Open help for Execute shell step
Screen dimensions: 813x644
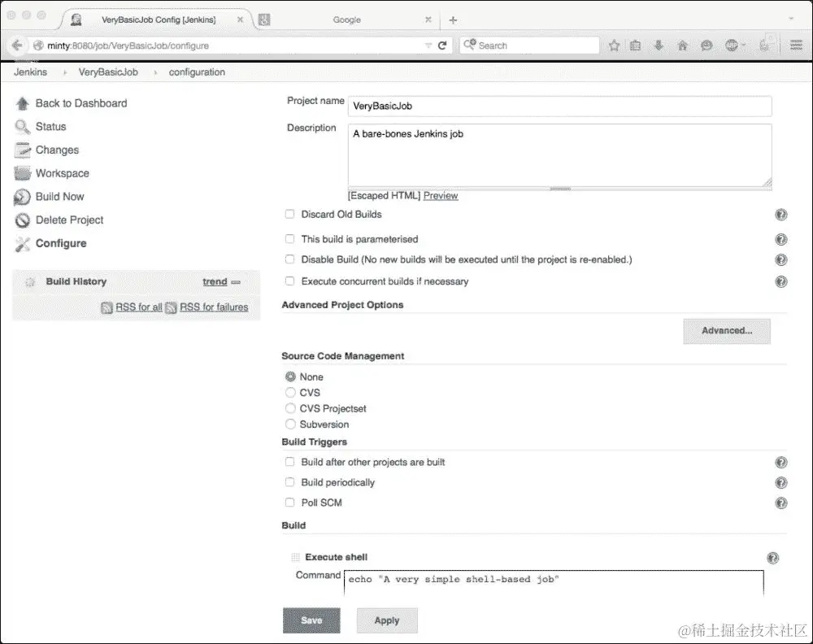tap(772, 558)
